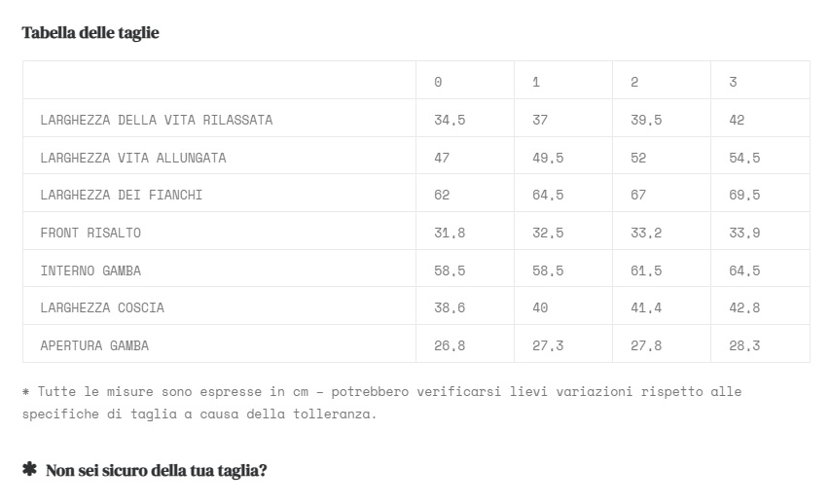Image resolution: width=830 pixels, height=504 pixels.
Task: Click the 34,5 relaxed waist value
Action: pos(450,121)
